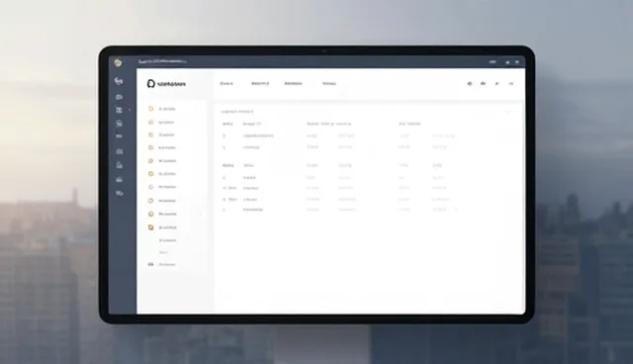
Task: Select the document icon in the dark sidebar
Action: point(119,165)
